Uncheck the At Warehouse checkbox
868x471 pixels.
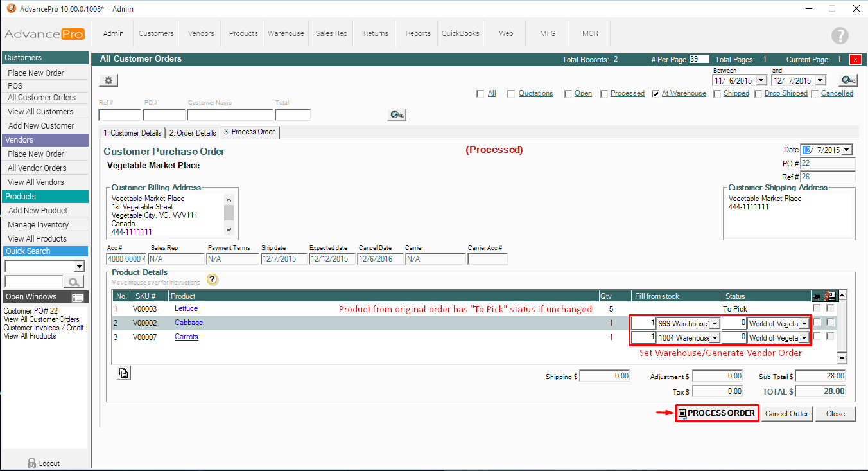[x=655, y=94]
